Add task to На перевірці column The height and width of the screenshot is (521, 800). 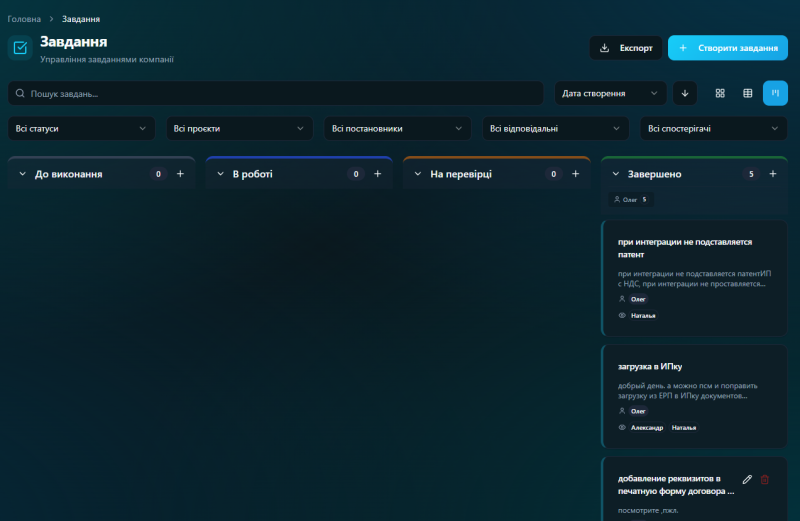(576, 174)
